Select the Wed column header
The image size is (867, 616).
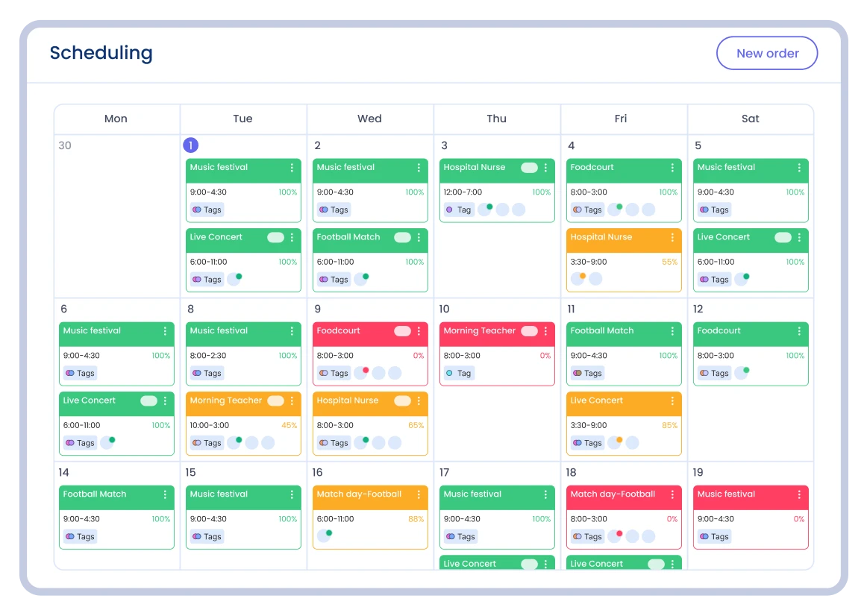[369, 119]
